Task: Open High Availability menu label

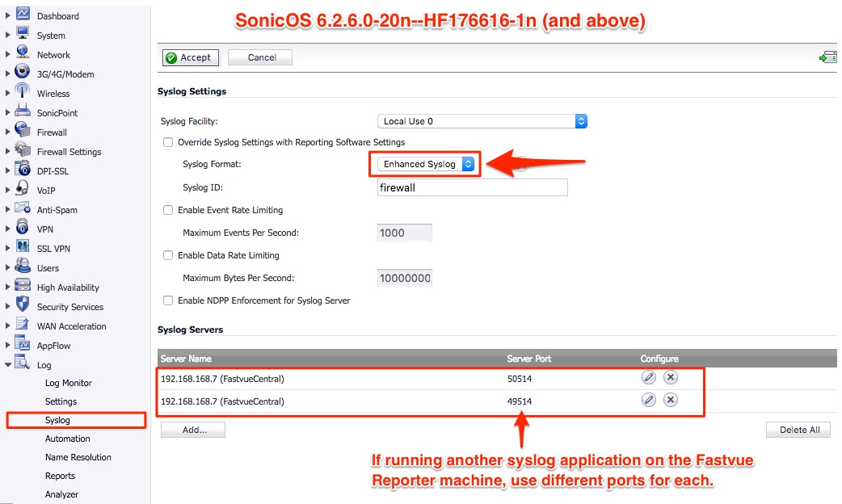Action: (x=68, y=288)
